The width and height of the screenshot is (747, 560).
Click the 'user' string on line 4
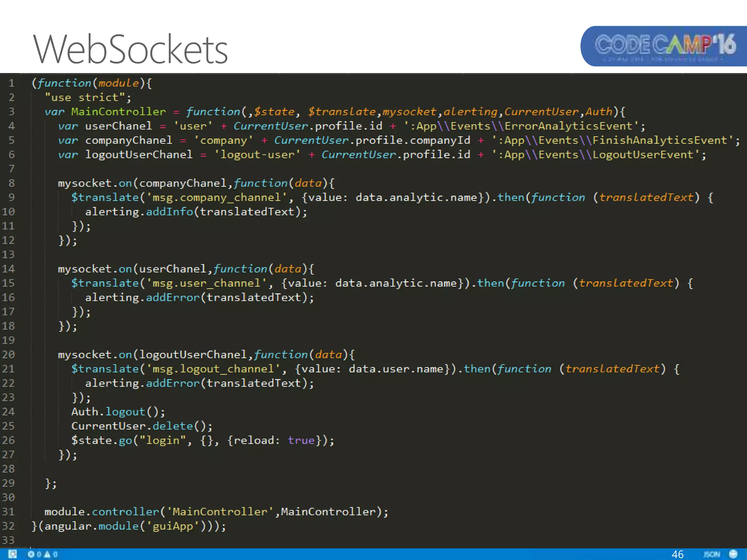(193, 126)
